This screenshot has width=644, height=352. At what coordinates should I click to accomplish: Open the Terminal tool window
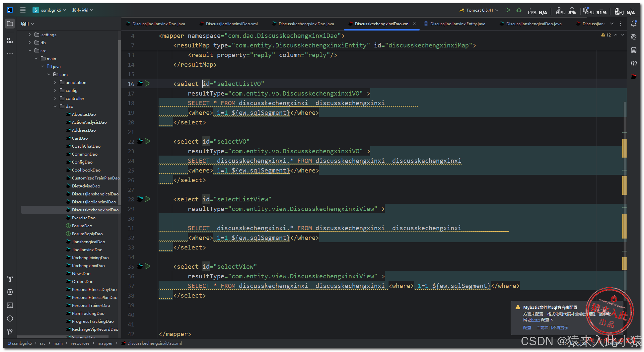tap(10, 305)
